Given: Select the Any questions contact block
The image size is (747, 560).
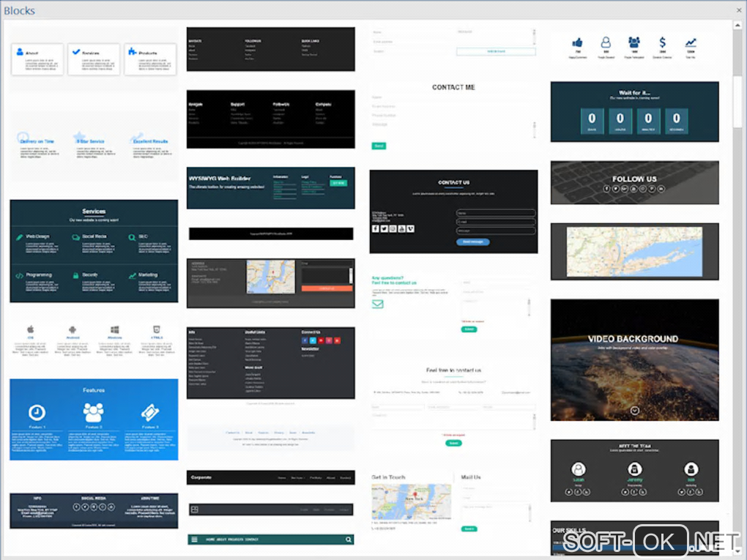Looking at the screenshot, I should tap(453, 303).
